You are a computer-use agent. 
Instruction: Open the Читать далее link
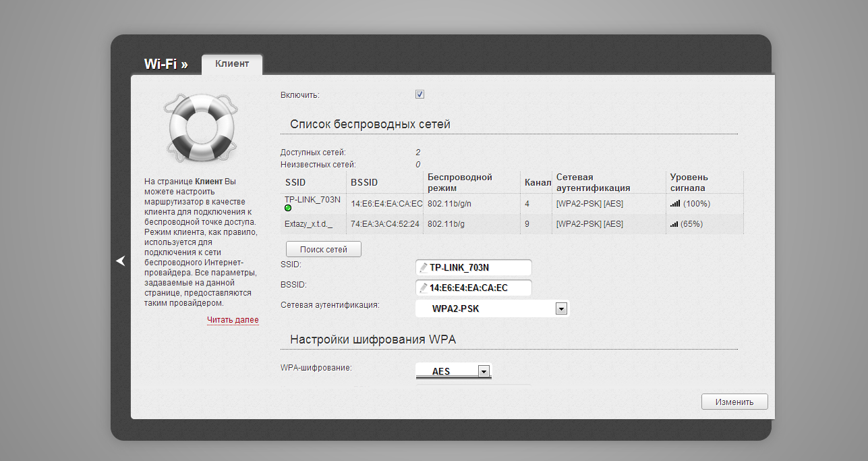pos(233,320)
